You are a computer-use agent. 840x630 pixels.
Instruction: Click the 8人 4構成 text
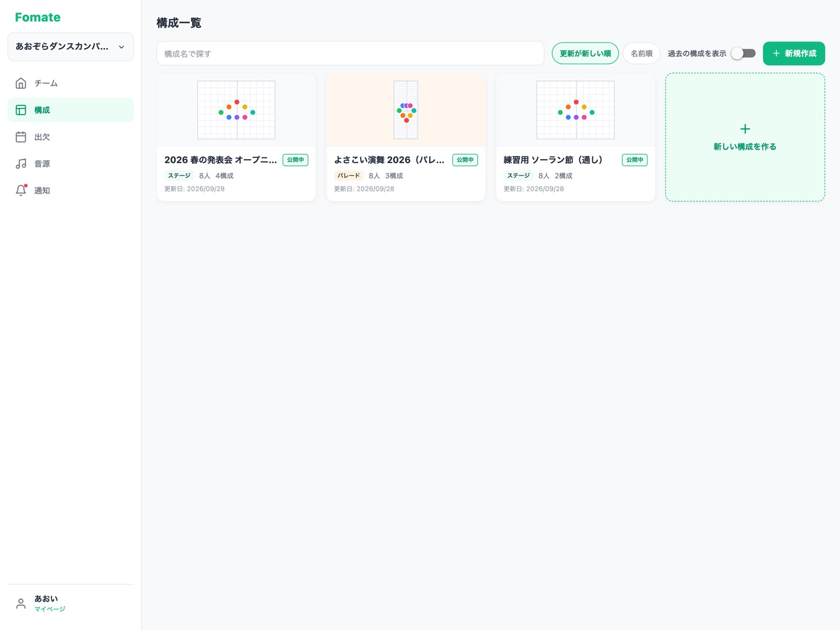pyautogui.click(x=217, y=176)
